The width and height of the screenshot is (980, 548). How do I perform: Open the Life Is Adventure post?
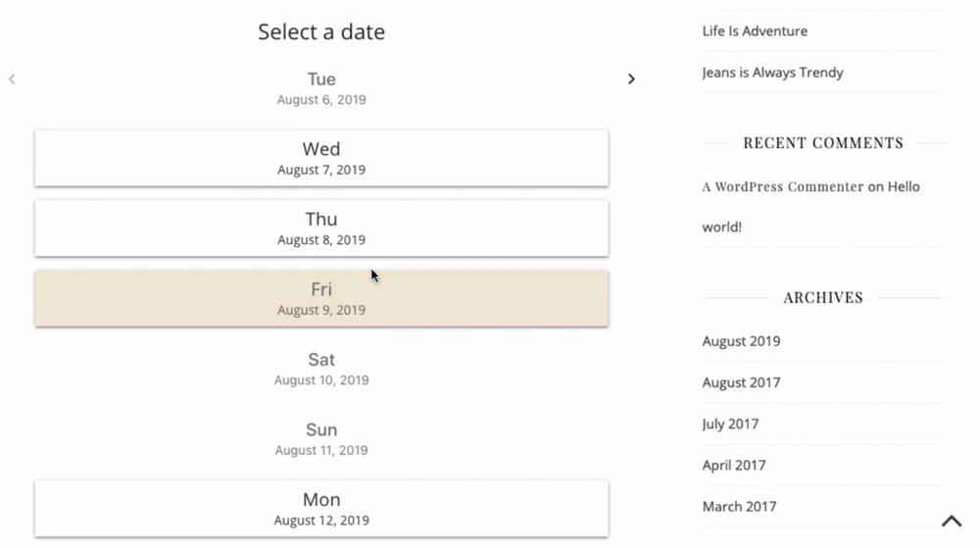pyautogui.click(x=755, y=30)
